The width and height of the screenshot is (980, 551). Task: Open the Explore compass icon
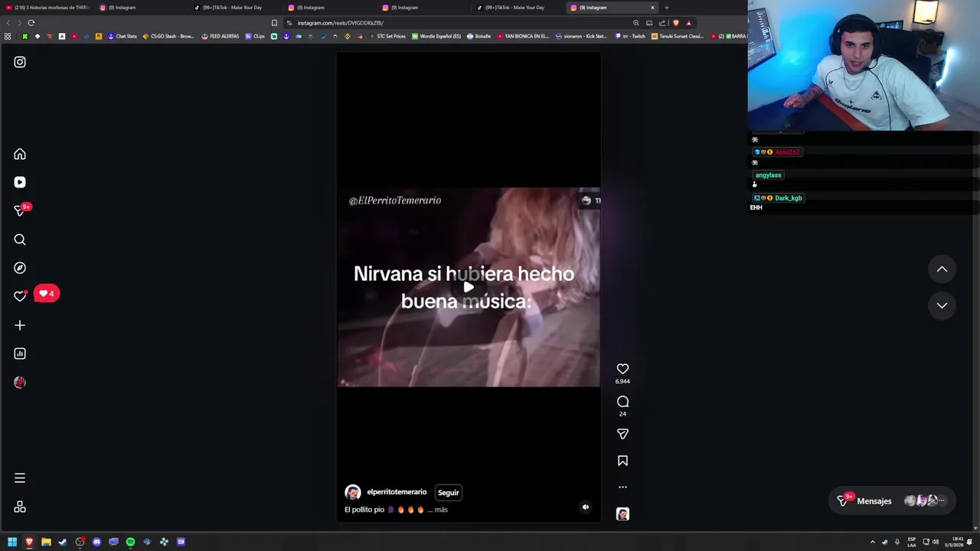[20, 268]
